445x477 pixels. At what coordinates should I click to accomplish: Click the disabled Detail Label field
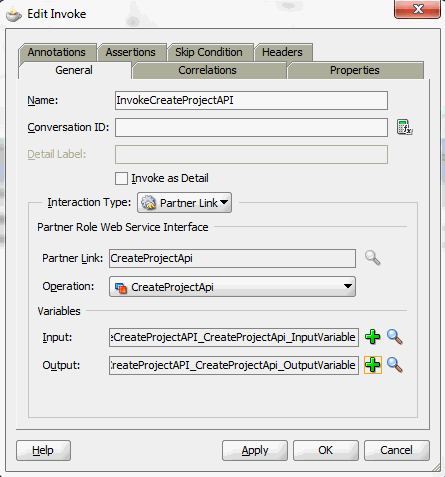click(251, 154)
